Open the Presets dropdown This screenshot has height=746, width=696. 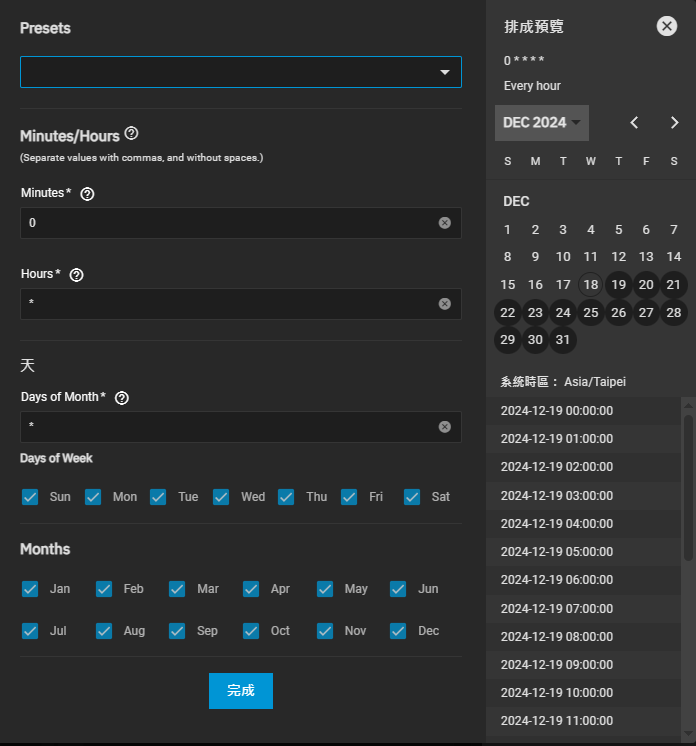tap(240, 73)
